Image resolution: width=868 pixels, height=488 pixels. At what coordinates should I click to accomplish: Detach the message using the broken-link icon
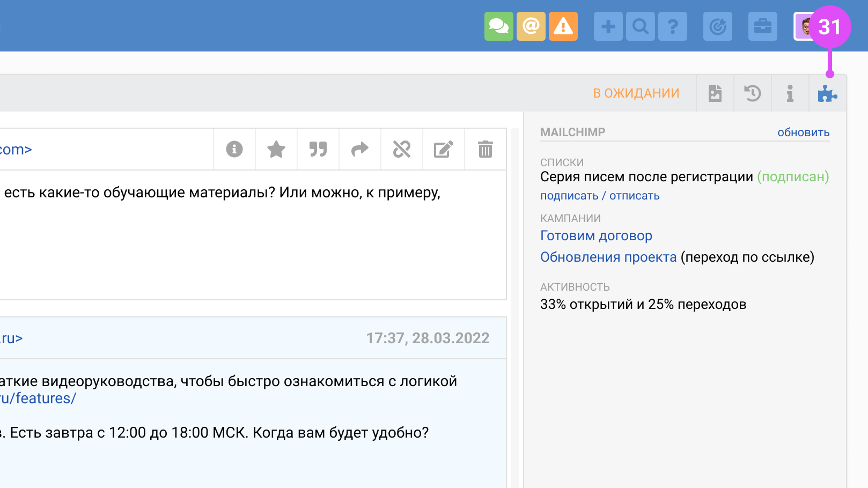(401, 150)
